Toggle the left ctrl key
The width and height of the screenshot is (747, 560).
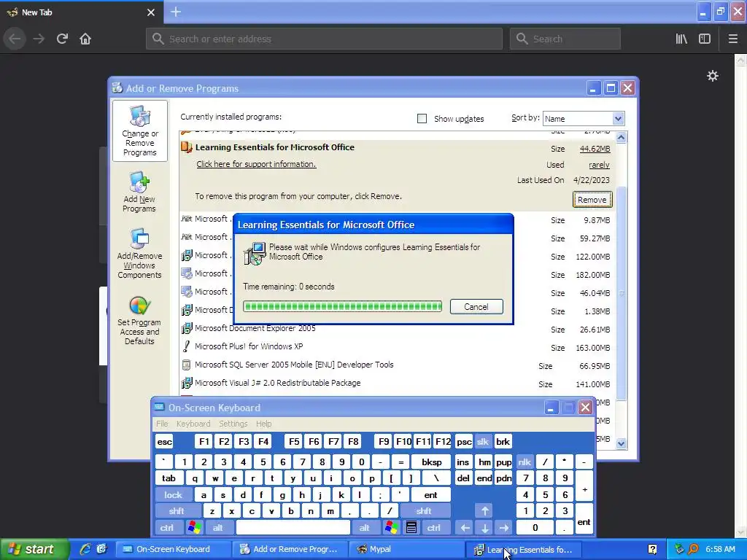(x=167, y=528)
